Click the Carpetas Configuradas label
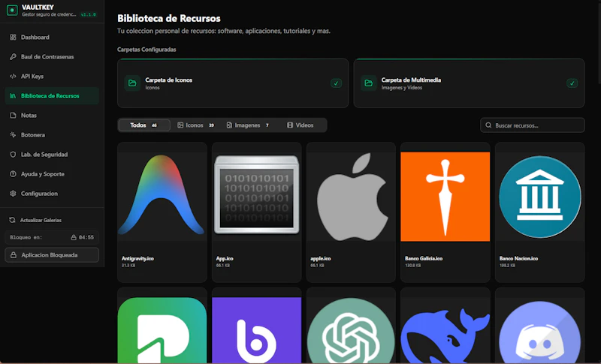601x364 pixels. coord(146,50)
